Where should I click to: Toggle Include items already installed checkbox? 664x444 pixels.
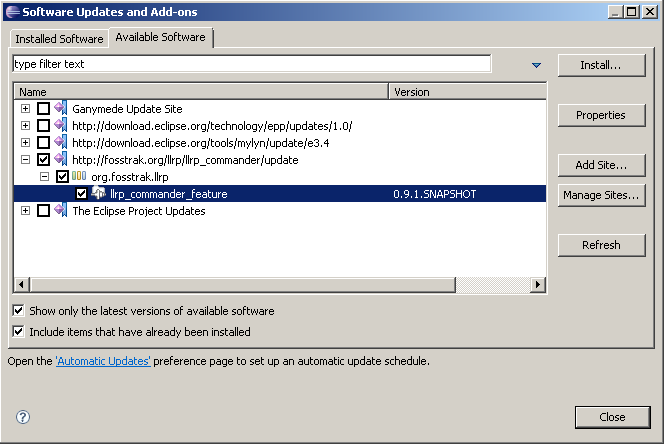18,331
